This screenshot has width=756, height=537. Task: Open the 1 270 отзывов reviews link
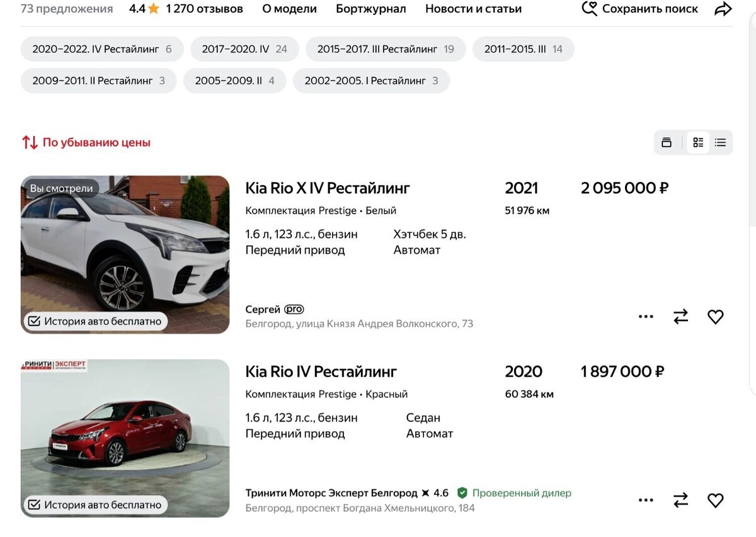tap(205, 9)
